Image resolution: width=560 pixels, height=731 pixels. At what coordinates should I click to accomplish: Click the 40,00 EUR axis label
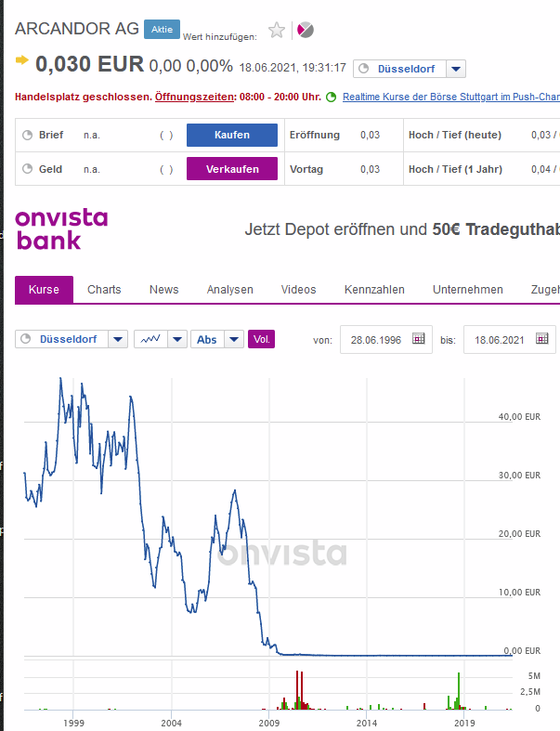pos(519,417)
